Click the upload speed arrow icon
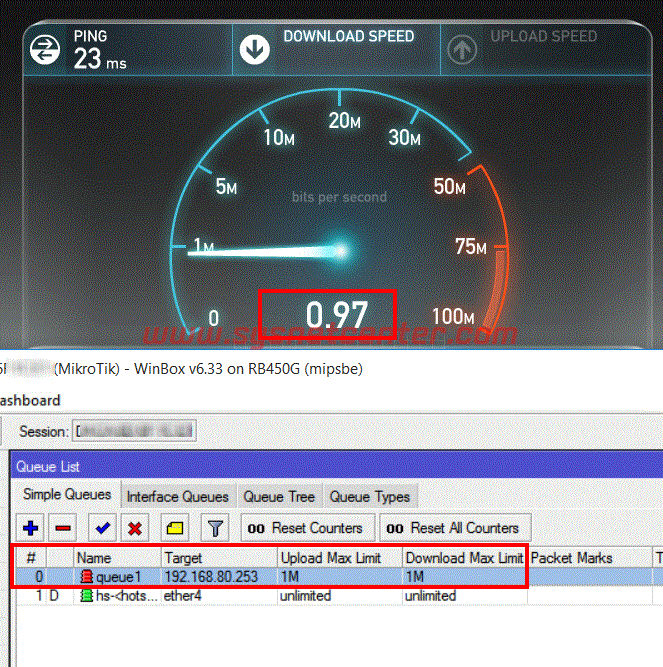This screenshot has height=667, width=663. 461,49
